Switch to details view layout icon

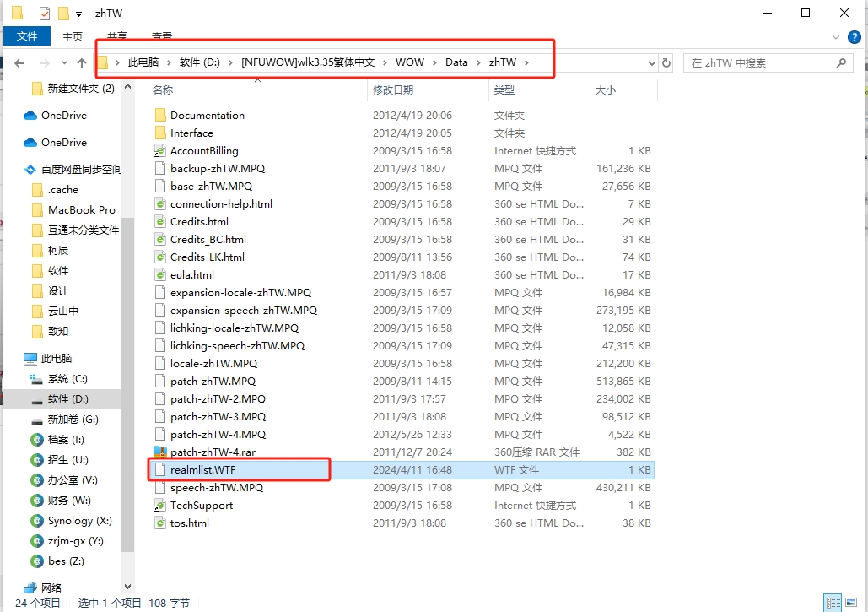tap(833, 603)
